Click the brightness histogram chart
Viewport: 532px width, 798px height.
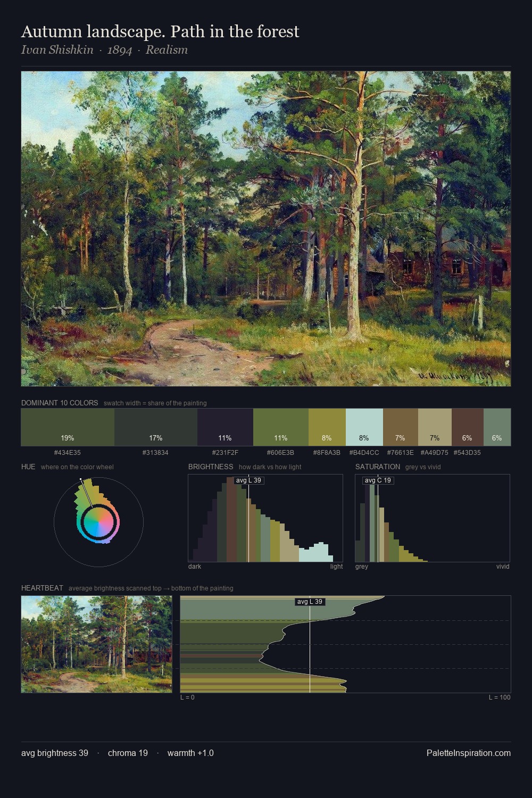point(265,518)
